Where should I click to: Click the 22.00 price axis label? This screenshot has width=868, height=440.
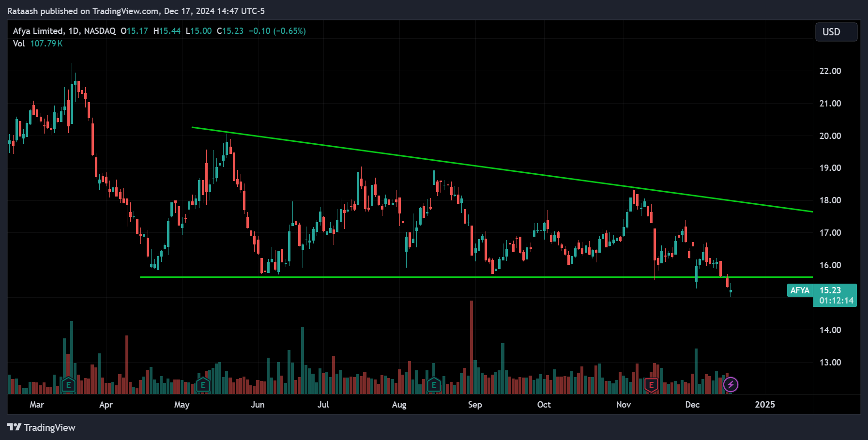click(x=830, y=71)
